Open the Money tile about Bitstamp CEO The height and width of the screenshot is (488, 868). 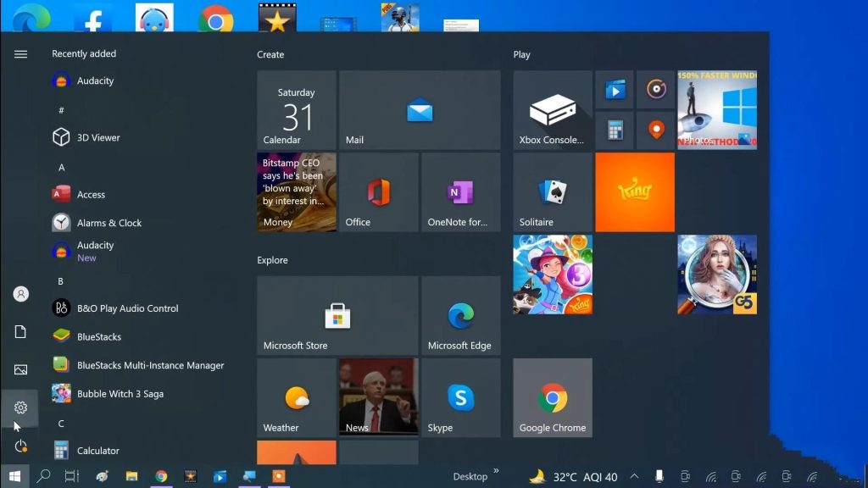click(297, 192)
